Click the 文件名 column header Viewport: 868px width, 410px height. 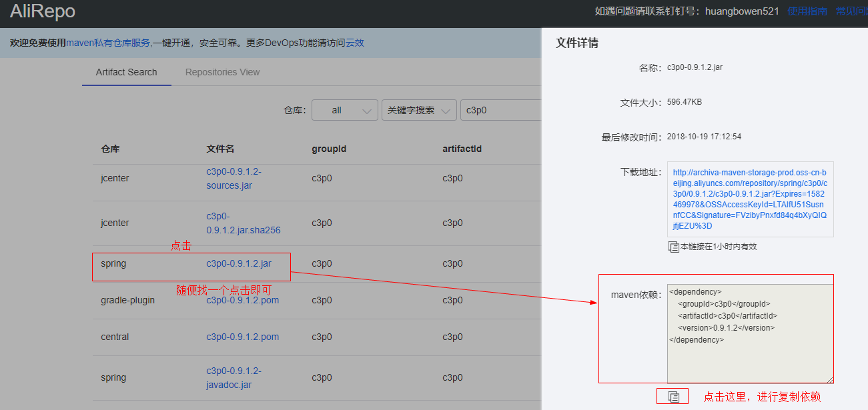(x=220, y=149)
